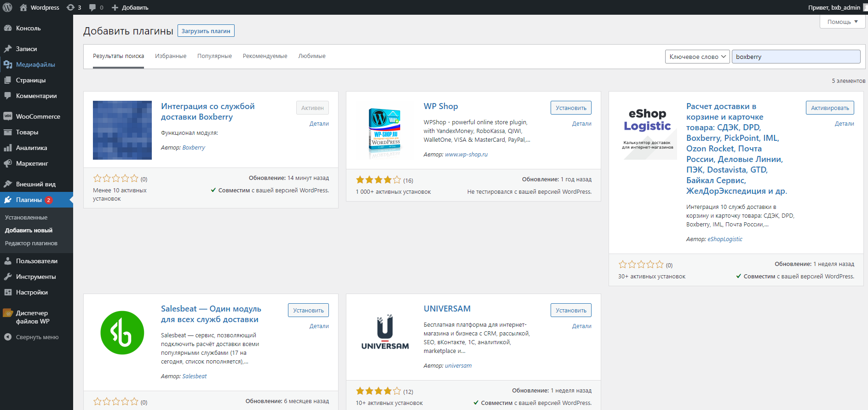Install the Salesbeat plugin

[308, 310]
